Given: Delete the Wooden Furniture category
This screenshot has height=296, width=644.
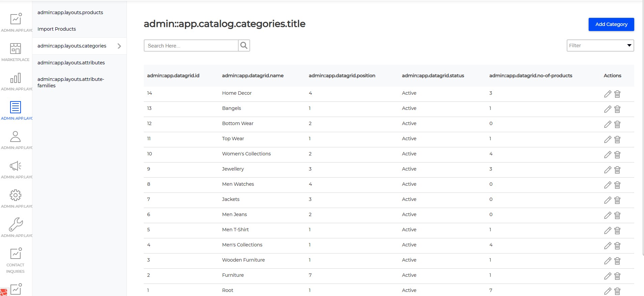Looking at the screenshot, I should click(x=617, y=261).
